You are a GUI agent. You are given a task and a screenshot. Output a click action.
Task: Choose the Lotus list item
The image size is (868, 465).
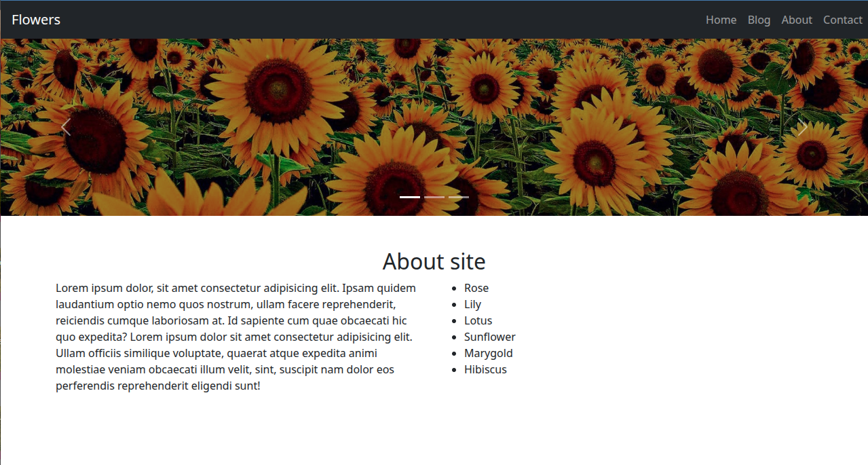click(478, 320)
